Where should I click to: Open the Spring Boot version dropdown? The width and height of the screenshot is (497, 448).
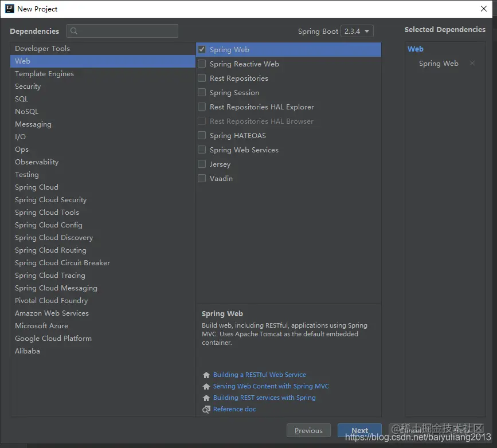tap(357, 31)
